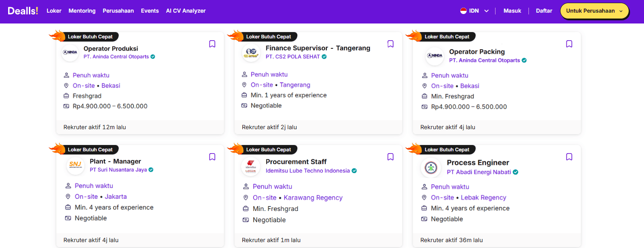Click Rekruter aktif 1m lalu text
This screenshot has height=248, width=644.
pyautogui.click(x=271, y=240)
